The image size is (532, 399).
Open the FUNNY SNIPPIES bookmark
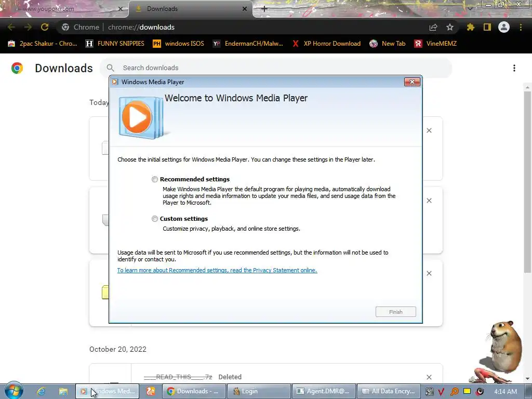(115, 44)
